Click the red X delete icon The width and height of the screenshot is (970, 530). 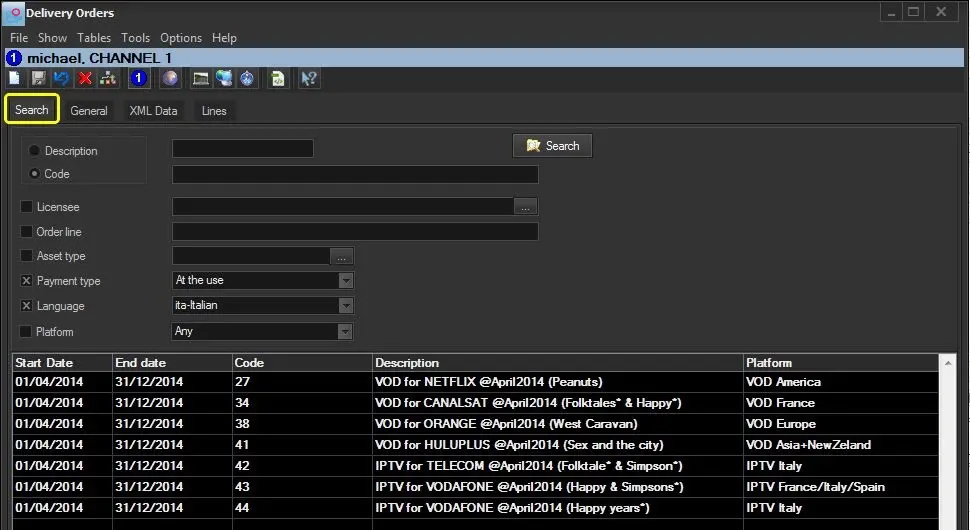point(85,78)
